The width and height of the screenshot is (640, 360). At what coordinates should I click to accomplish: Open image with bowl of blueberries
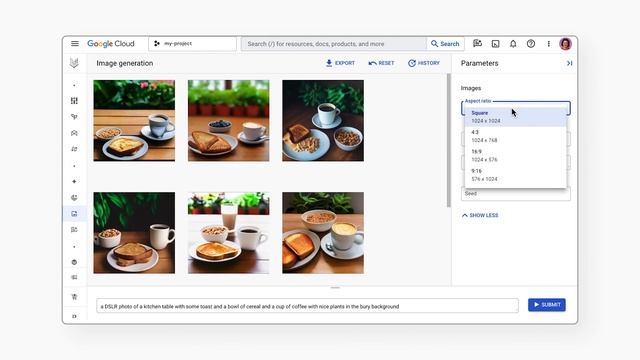tap(229, 120)
